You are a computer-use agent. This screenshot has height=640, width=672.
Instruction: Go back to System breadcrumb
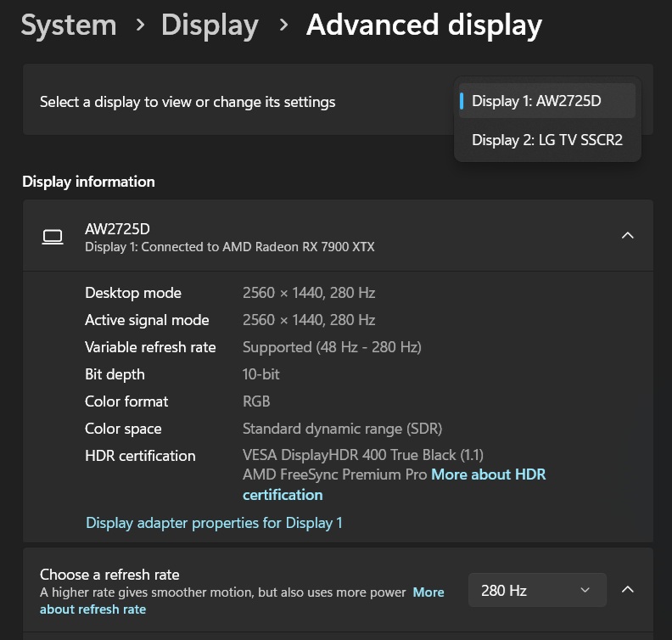click(x=69, y=25)
